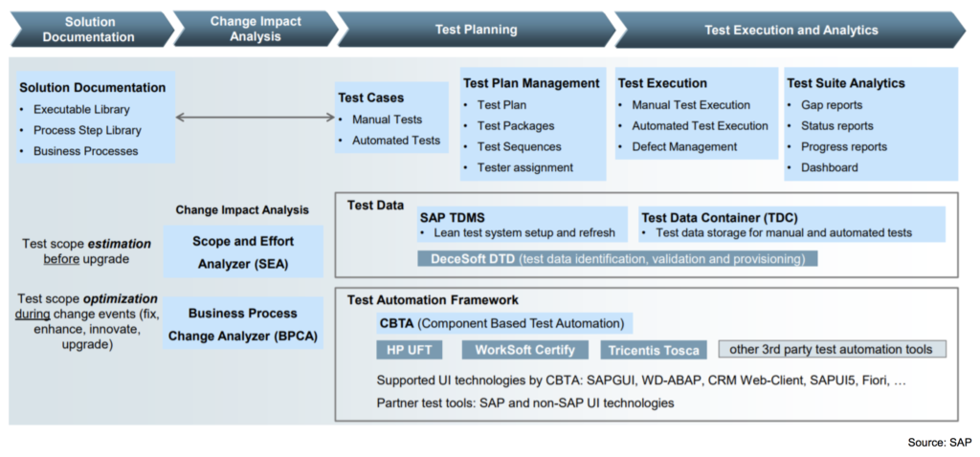Select the Scope and Effort Analyzer box

pos(242,251)
